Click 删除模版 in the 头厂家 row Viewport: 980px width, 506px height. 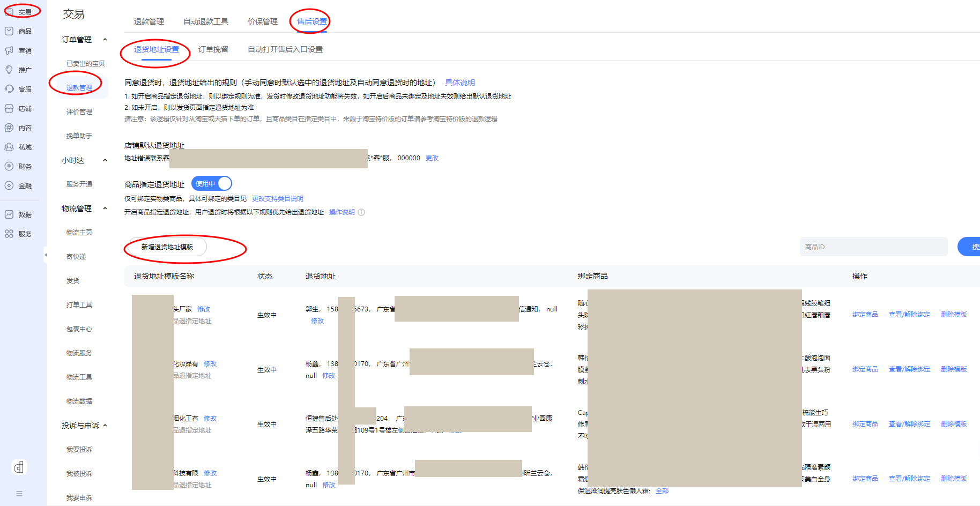954,315
